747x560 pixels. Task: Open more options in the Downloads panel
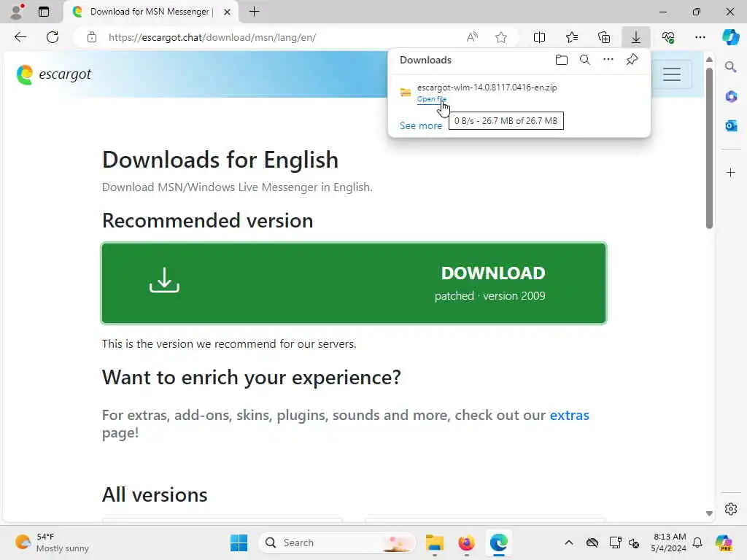pyautogui.click(x=608, y=60)
